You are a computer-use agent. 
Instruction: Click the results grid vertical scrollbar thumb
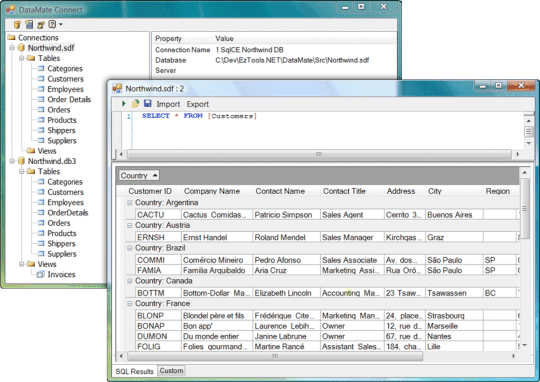pyautogui.click(x=525, y=208)
